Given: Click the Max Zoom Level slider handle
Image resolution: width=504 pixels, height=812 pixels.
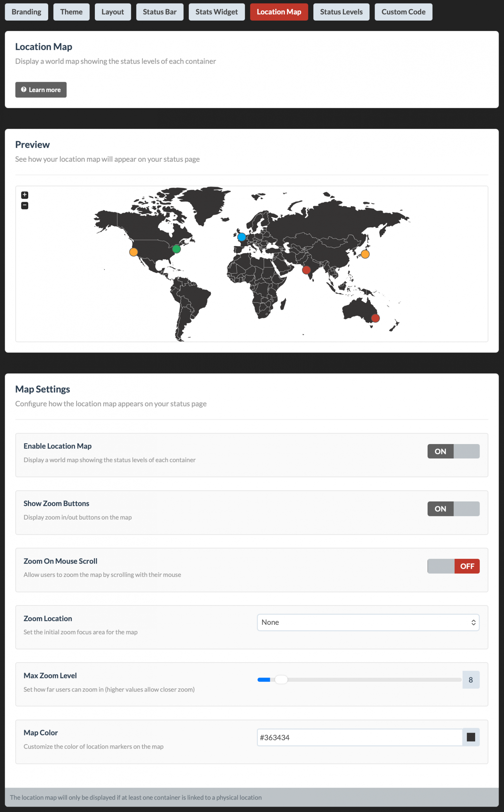Looking at the screenshot, I should coord(281,680).
